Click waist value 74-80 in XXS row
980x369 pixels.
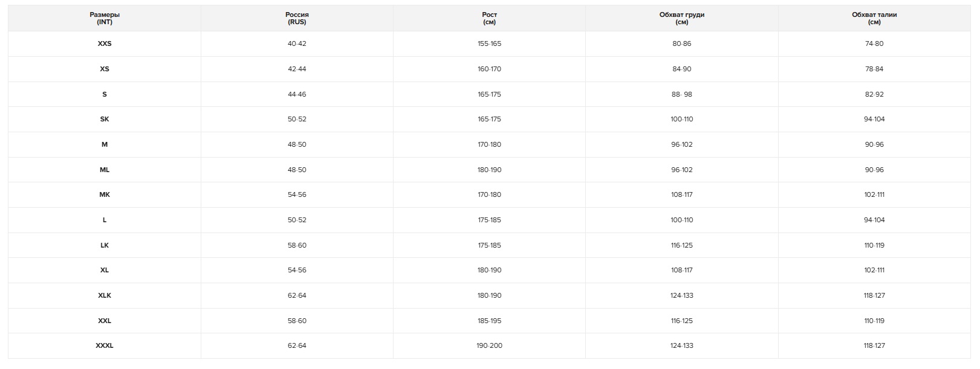[874, 43]
